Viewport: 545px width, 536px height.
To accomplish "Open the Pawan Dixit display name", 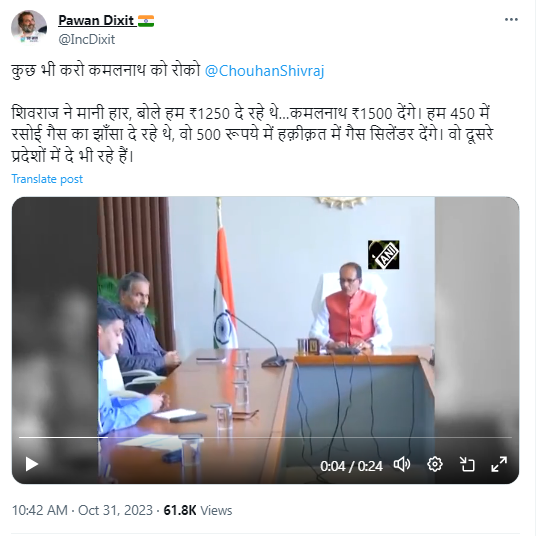I will coord(96,21).
